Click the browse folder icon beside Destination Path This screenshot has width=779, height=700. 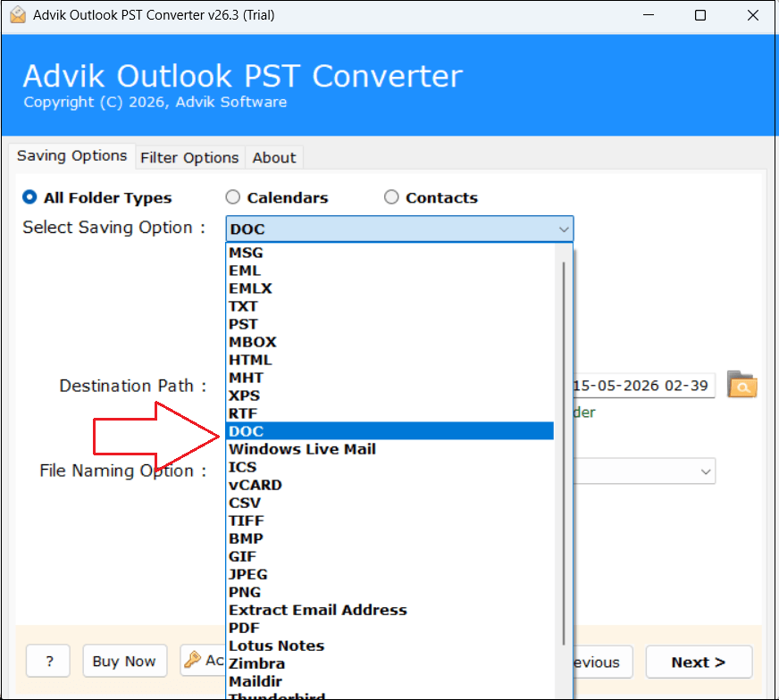[741, 384]
